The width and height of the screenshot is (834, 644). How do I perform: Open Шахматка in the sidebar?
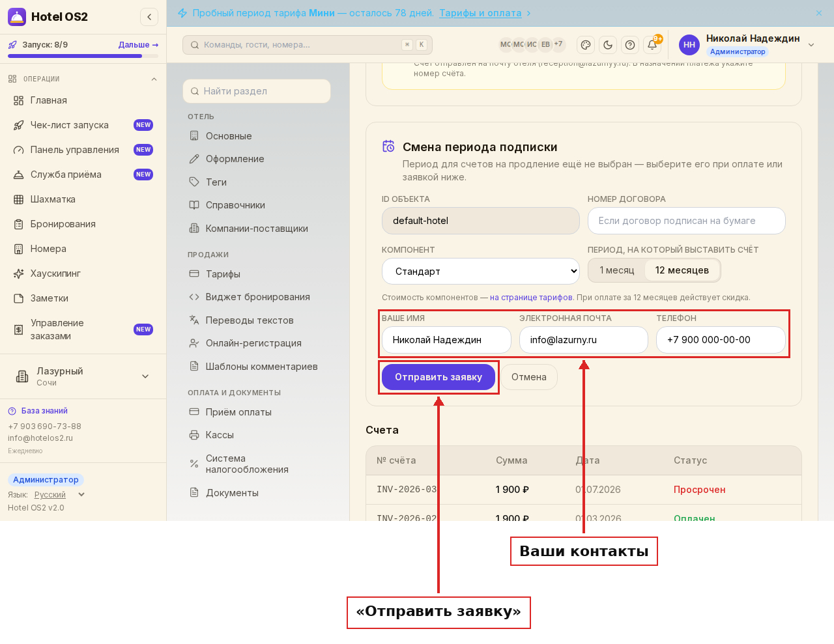click(x=83, y=199)
